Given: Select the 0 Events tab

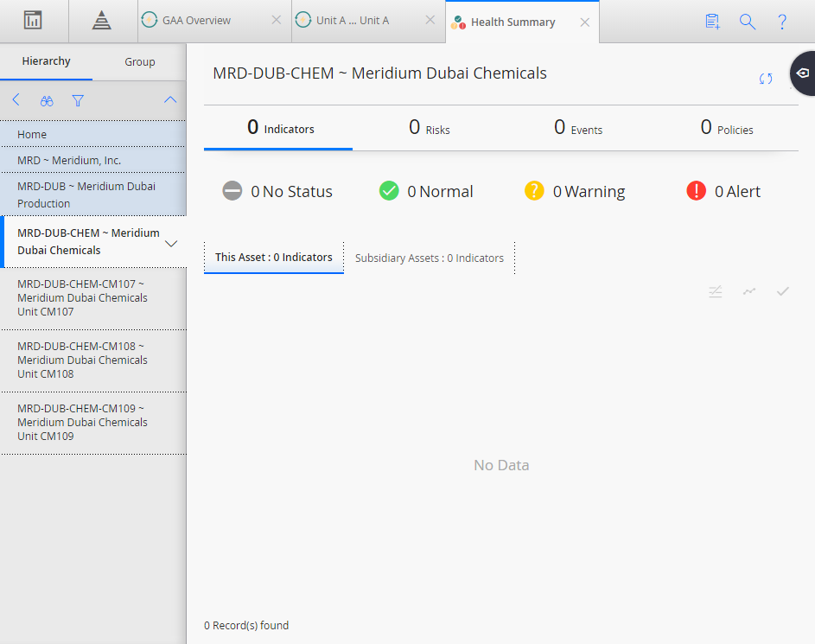Looking at the screenshot, I should [x=578, y=128].
